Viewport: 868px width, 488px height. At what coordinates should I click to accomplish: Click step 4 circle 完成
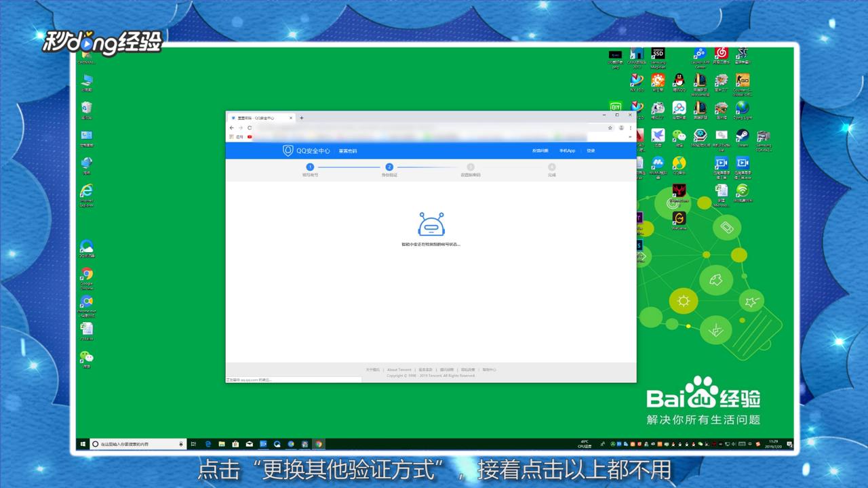click(x=551, y=167)
